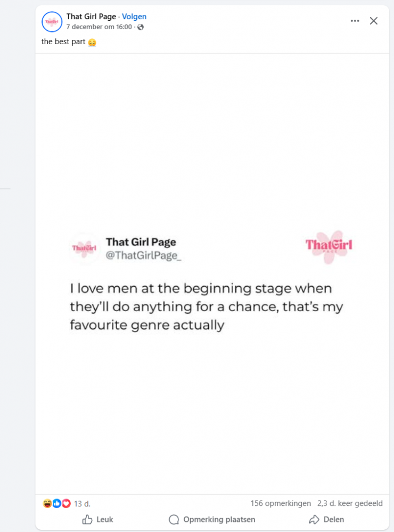Screen dimensions: 394x532
Task: Open the three-dot post options menu
Action: [355, 21]
